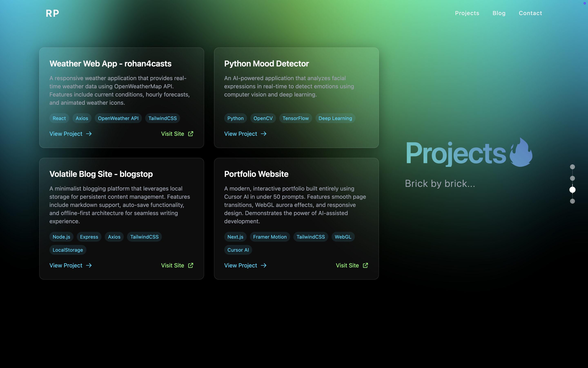Image resolution: width=588 pixels, height=368 pixels.
Task: Click View Project on Portfolio Website card
Action: click(x=241, y=266)
